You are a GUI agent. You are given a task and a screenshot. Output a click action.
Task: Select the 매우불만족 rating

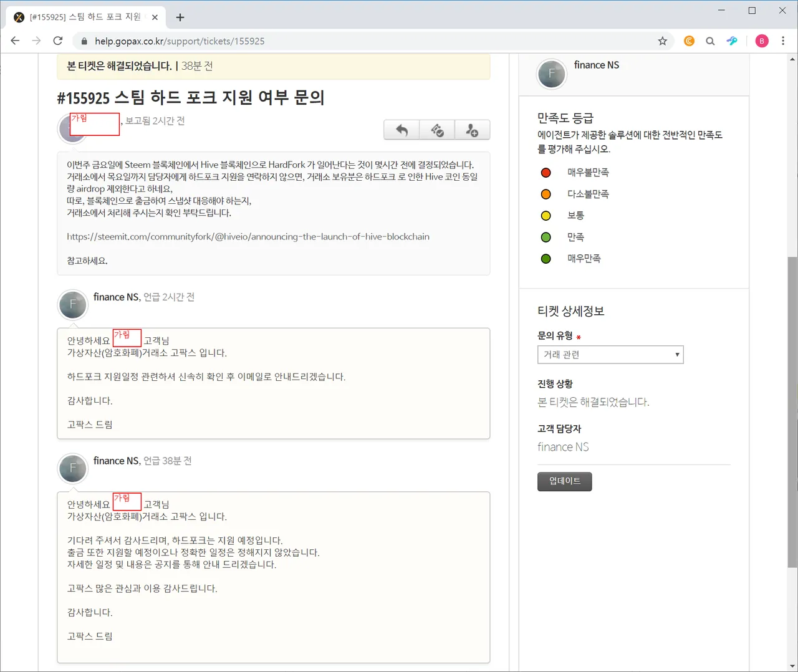pyautogui.click(x=546, y=173)
